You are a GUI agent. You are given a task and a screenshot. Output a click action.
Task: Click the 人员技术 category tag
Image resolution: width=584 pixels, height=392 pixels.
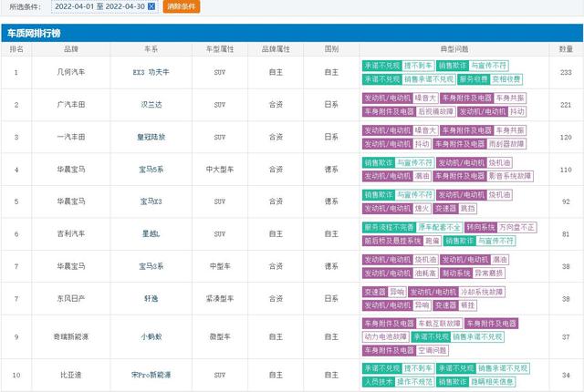379,382
